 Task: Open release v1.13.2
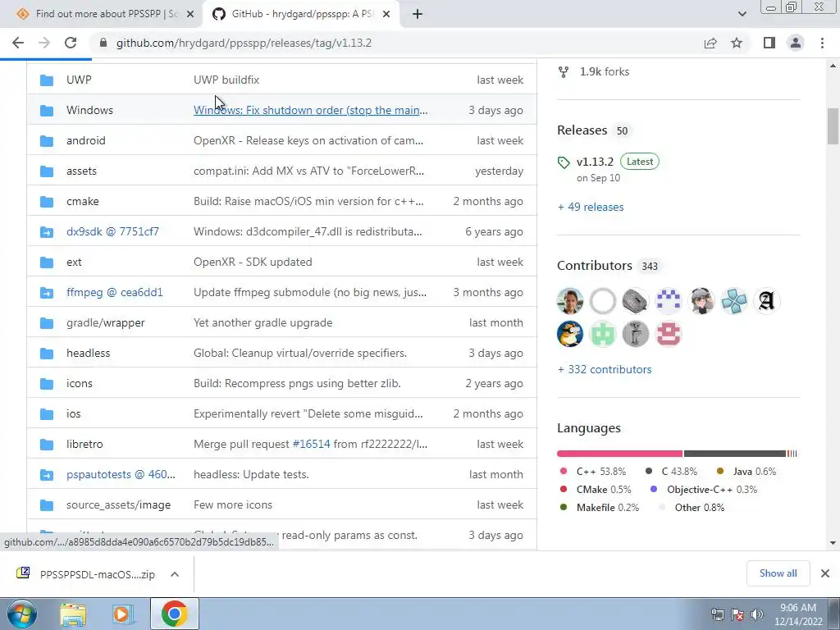595,162
